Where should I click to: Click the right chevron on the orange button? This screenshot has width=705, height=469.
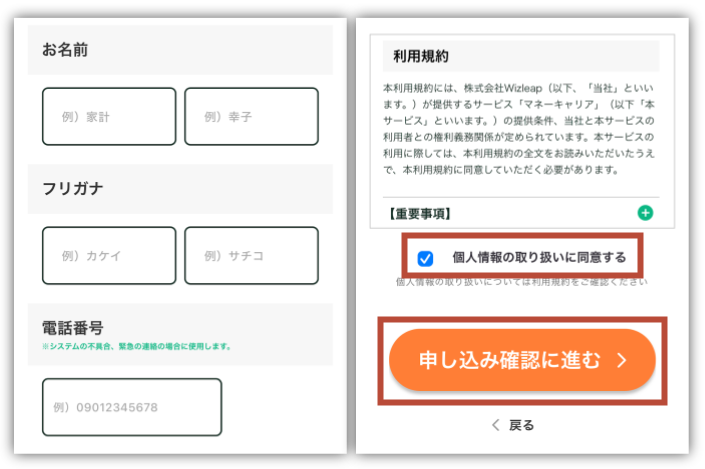[621, 361]
